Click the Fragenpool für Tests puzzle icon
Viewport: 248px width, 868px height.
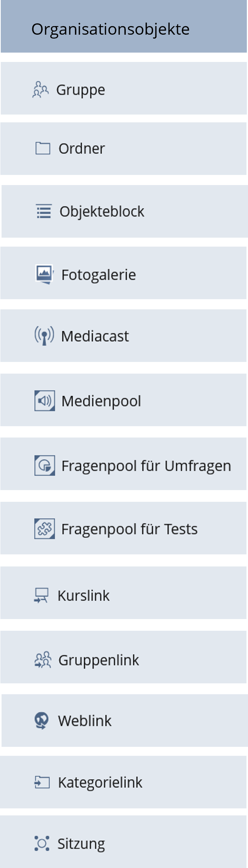click(x=45, y=529)
